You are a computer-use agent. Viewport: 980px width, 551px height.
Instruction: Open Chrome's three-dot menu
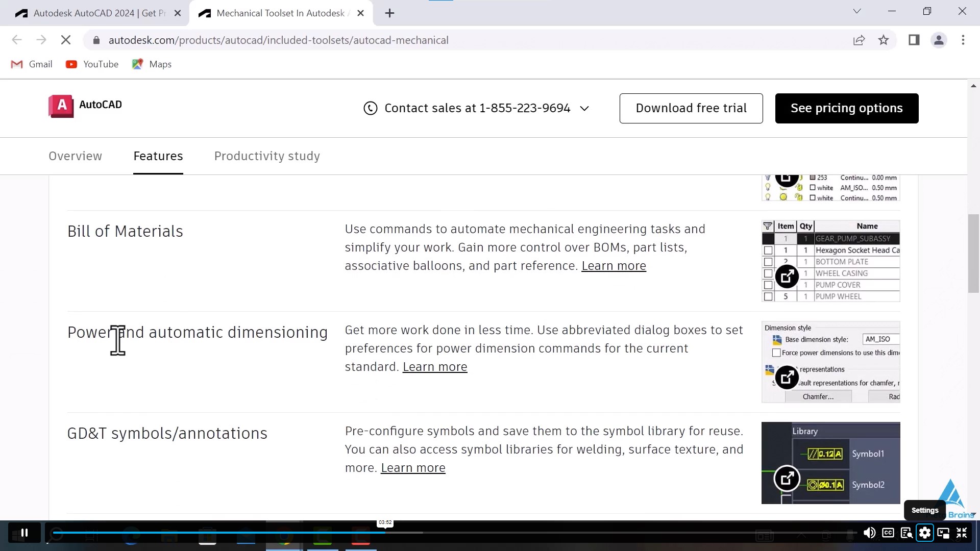(x=963, y=40)
